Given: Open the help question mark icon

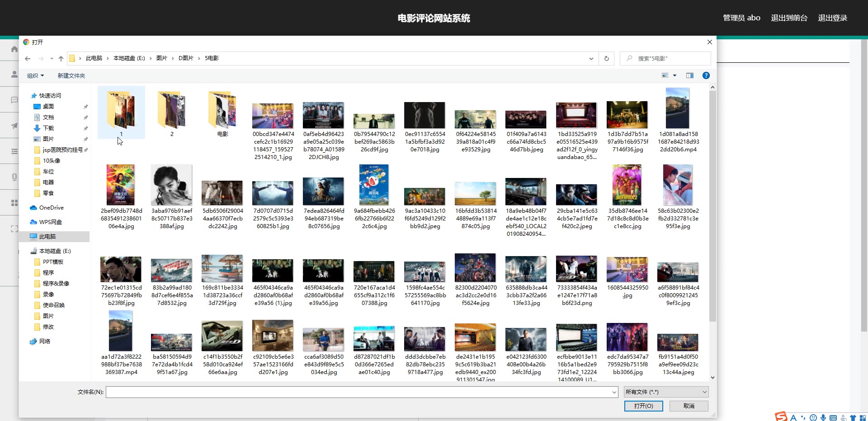Looking at the screenshot, I should point(706,75).
